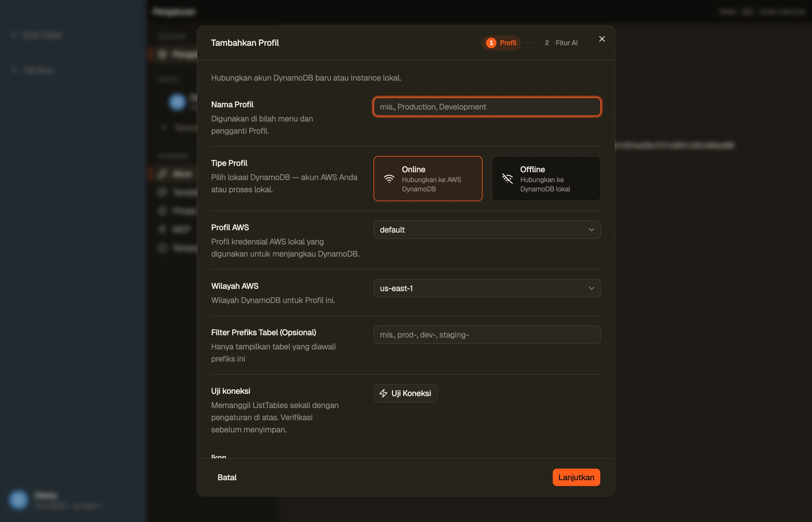Click the Uji Koneksi button
The width and height of the screenshot is (812, 522).
click(405, 393)
